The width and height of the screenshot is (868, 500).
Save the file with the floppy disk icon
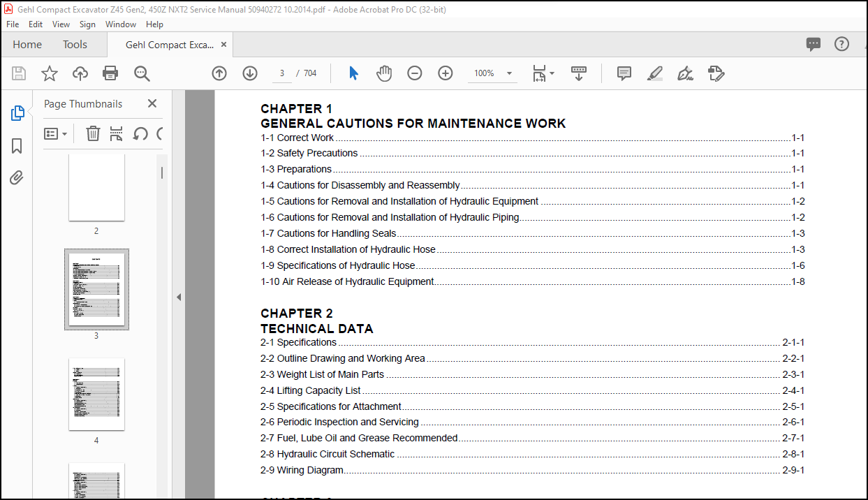coord(19,73)
